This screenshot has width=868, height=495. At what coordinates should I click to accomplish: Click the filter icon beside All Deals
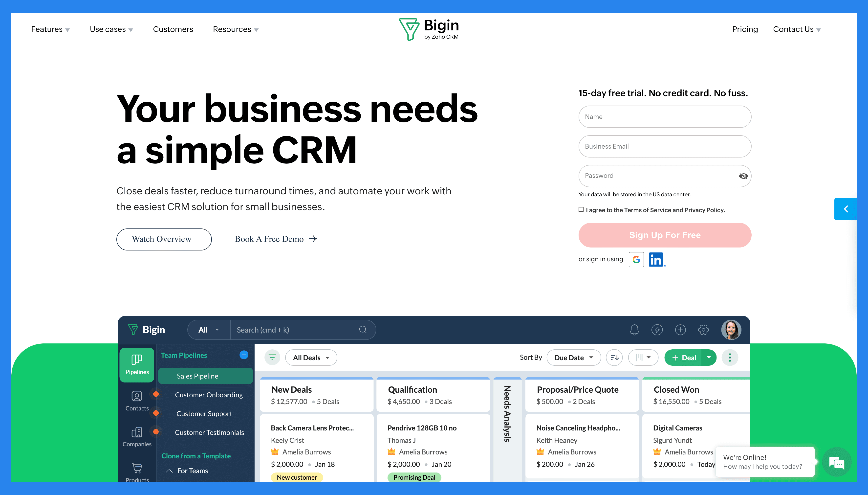pyautogui.click(x=272, y=357)
